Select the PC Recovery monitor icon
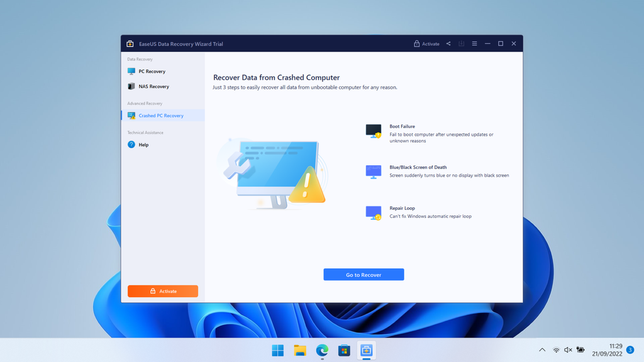 [132, 71]
